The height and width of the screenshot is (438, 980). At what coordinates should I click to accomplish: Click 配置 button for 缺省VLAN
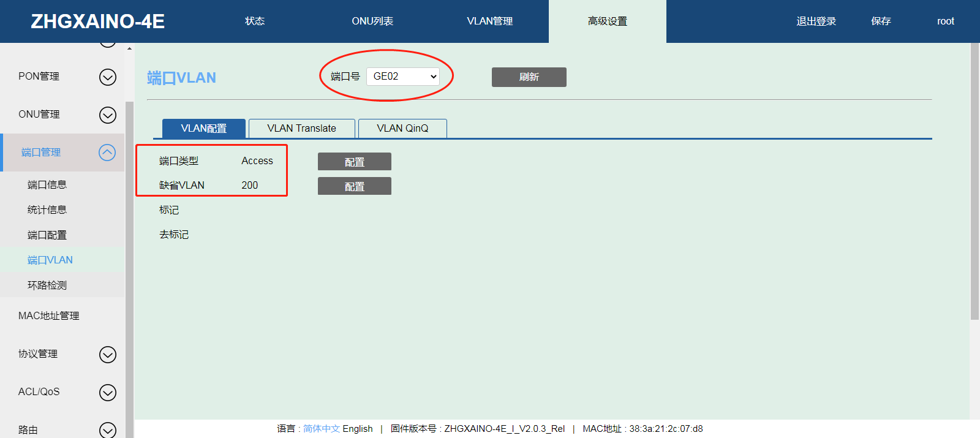coord(354,186)
